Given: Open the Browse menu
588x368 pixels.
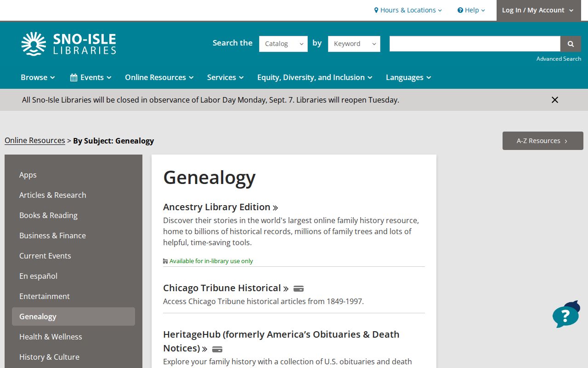Looking at the screenshot, I should [38, 77].
